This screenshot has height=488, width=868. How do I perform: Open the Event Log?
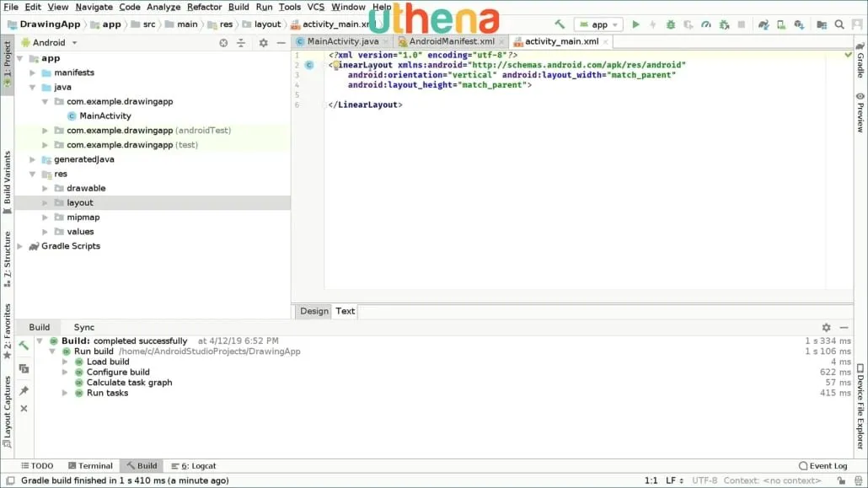pos(823,466)
